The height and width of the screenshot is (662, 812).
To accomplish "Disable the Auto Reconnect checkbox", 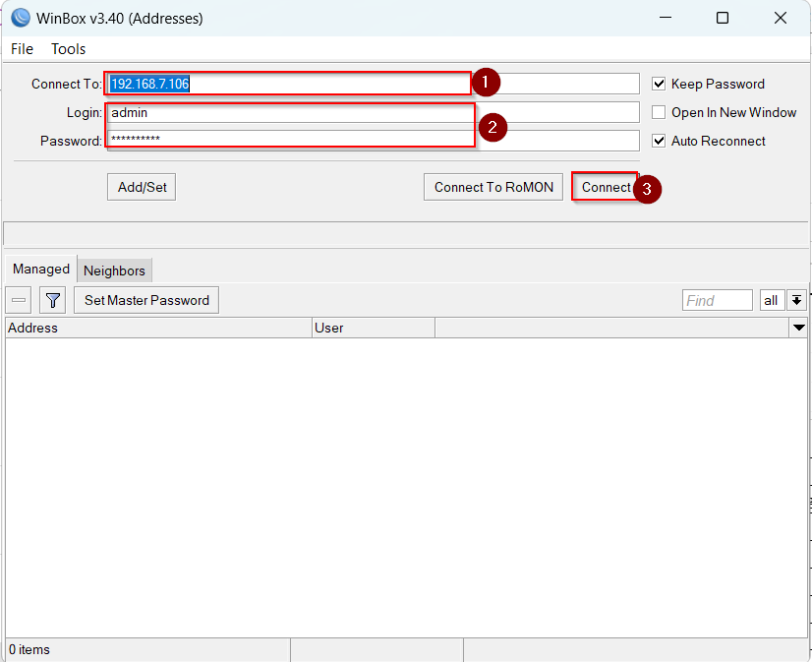I will (660, 142).
